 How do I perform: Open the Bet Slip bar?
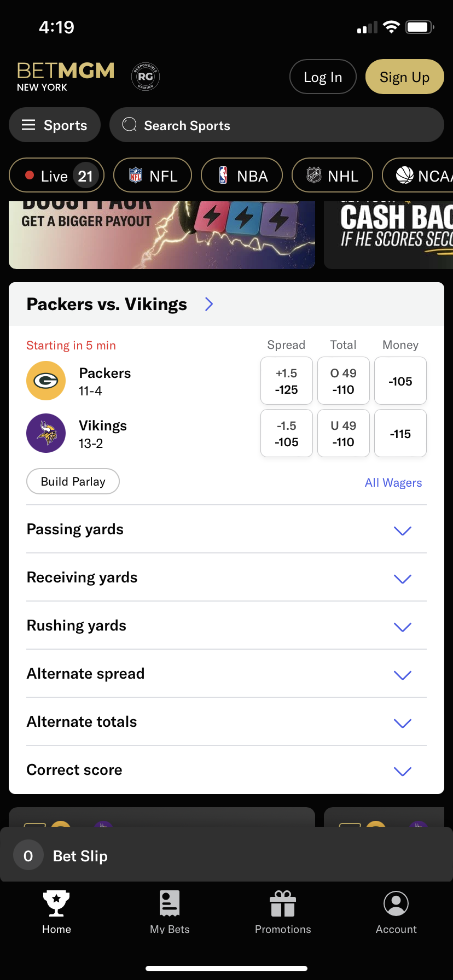coord(226,855)
